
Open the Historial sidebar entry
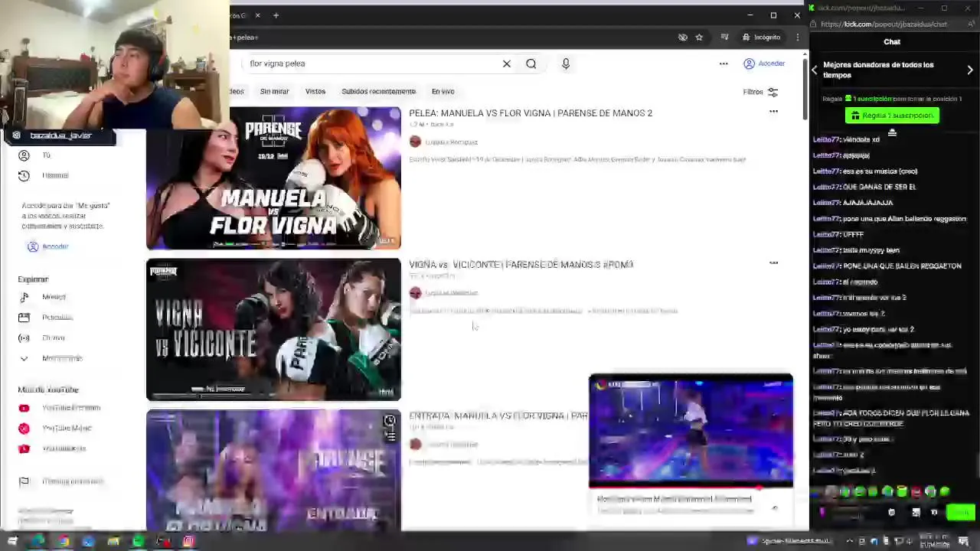click(x=55, y=175)
